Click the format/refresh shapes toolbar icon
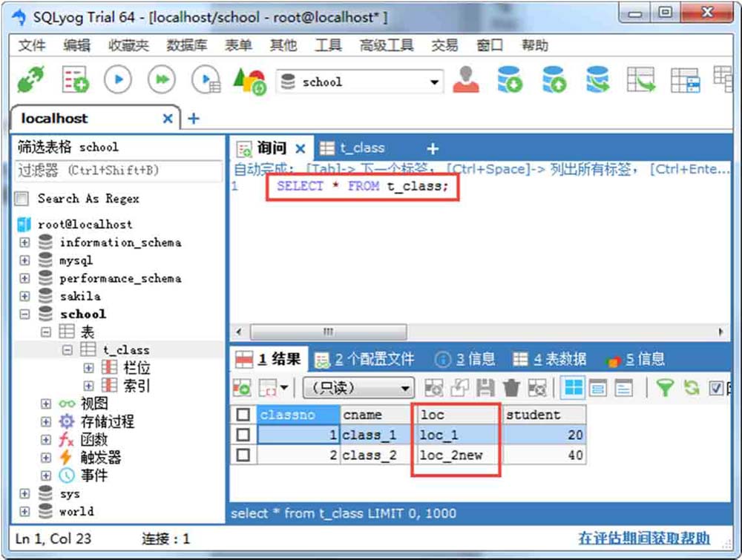 249,80
